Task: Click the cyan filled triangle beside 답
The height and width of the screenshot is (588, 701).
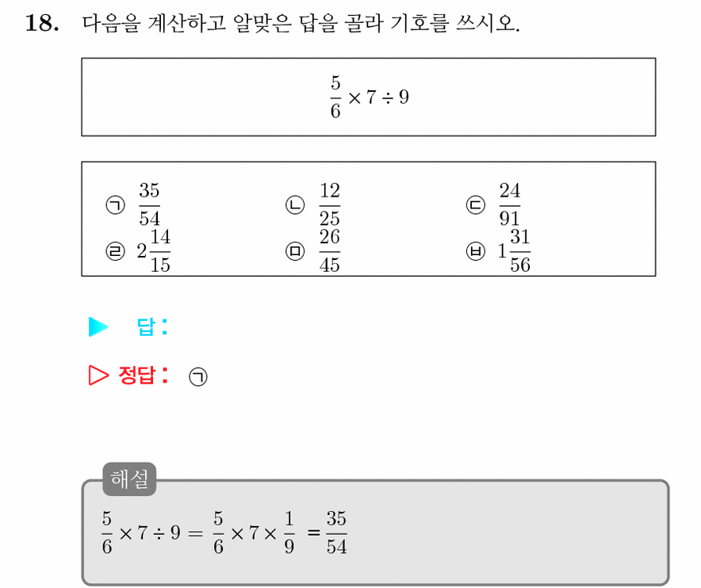Action: coord(98,326)
